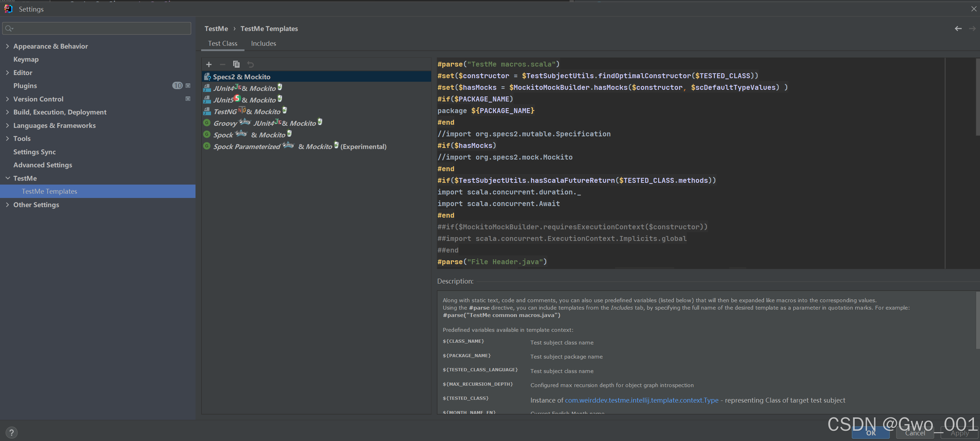Click the ${CLASS_NAME} variable in the description
Screen dimensions: 980x441
[x=463, y=341]
